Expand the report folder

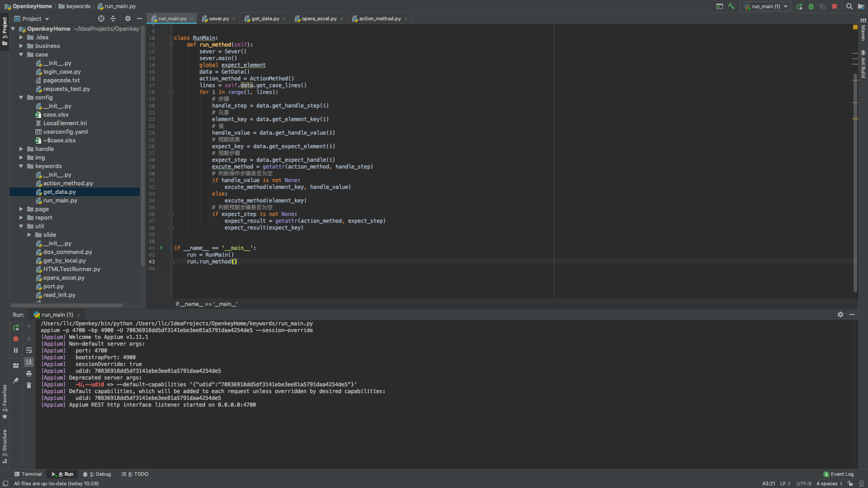(x=21, y=217)
